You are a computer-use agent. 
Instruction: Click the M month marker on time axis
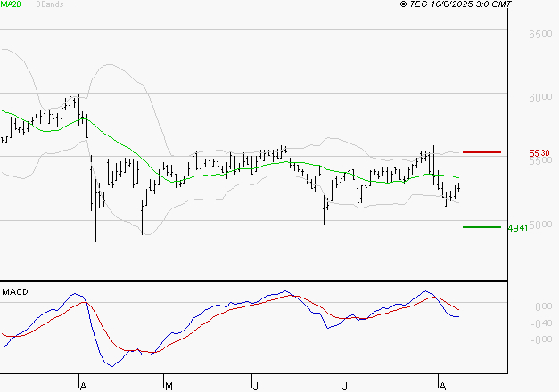click(x=168, y=385)
